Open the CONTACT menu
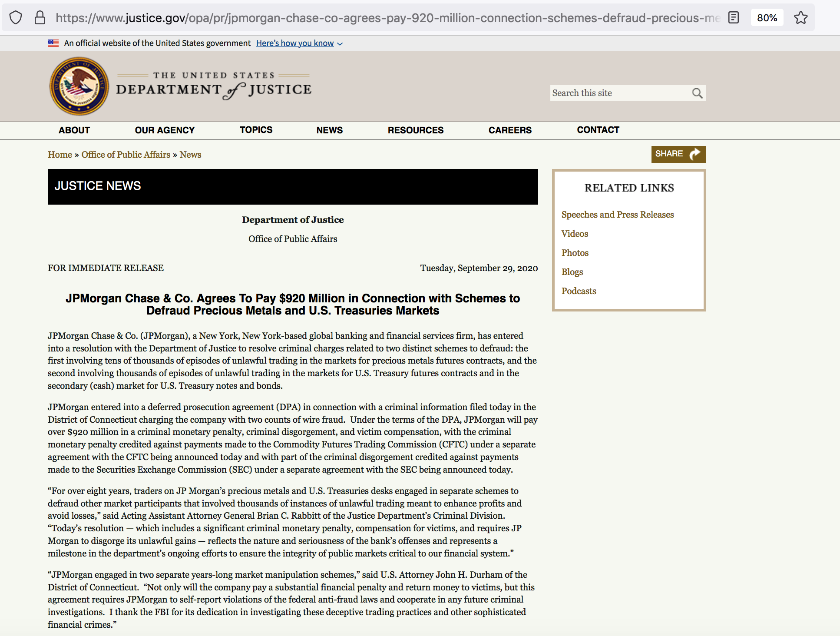 598,130
